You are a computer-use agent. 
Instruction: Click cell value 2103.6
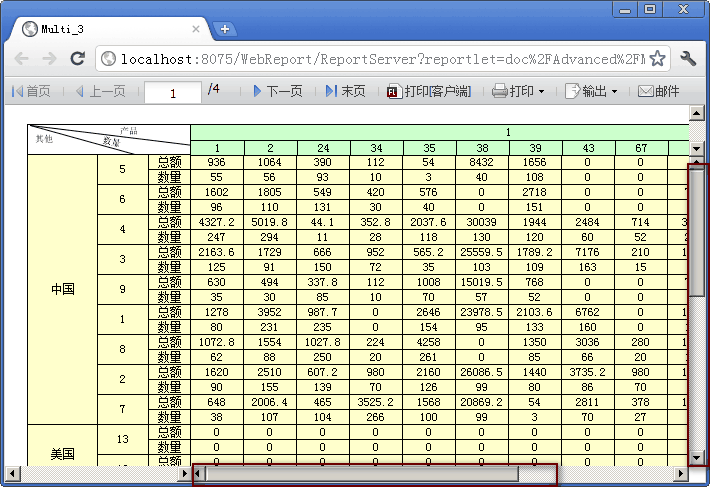point(534,312)
